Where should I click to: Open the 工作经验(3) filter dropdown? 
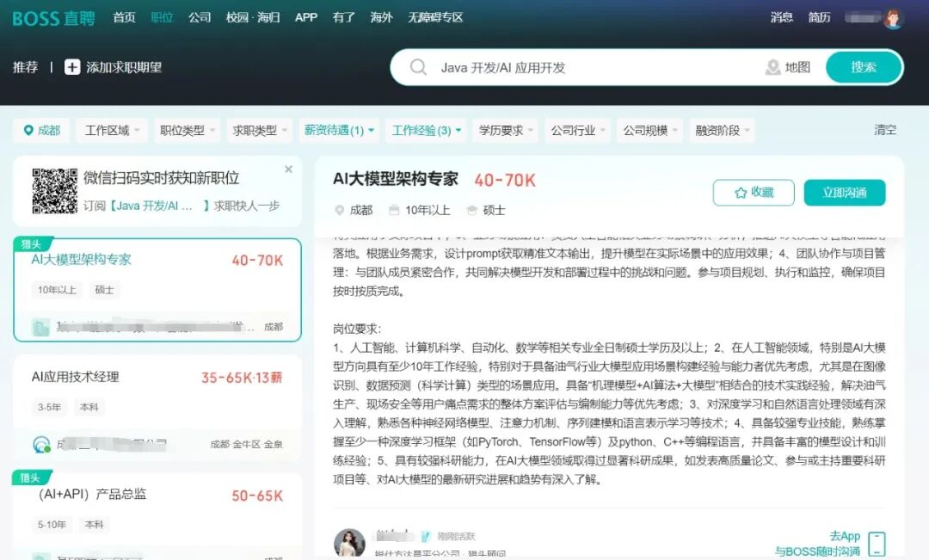pyautogui.click(x=426, y=131)
